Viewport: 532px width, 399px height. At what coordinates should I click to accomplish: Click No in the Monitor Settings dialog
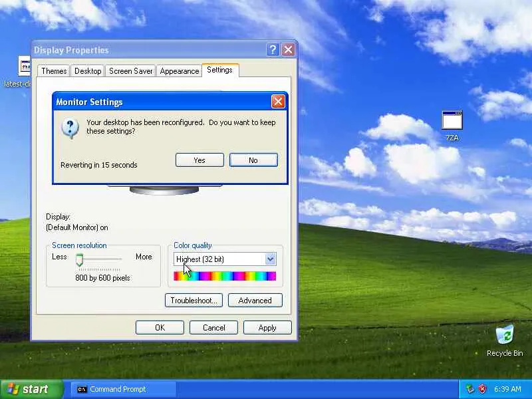(253, 160)
